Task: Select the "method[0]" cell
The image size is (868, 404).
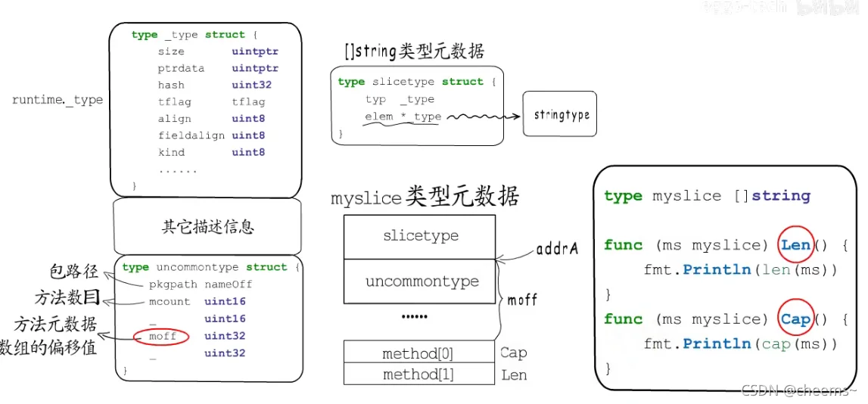Action: [419, 353]
